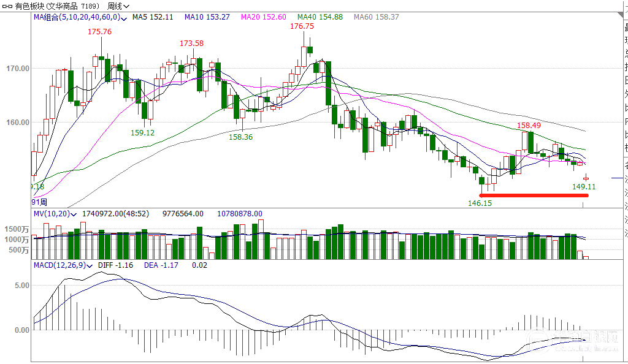Click the 176.75 peak price label

coord(302,26)
